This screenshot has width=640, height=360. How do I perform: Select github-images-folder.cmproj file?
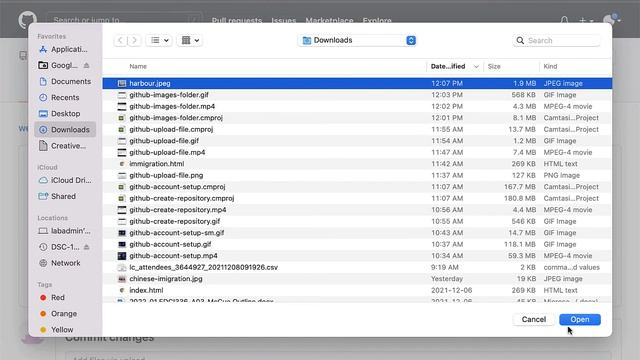tap(357, 118)
